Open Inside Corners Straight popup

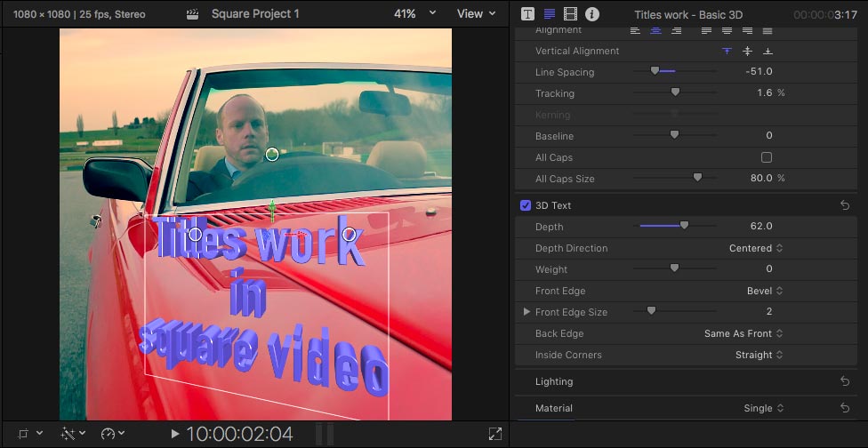coord(759,355)
